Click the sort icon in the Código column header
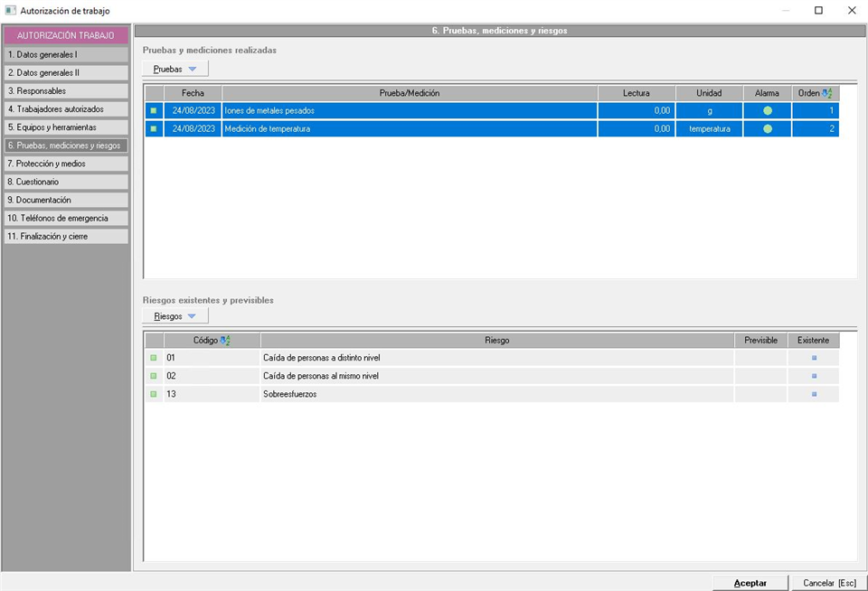The image size is (868, 591). coord(225,341)
